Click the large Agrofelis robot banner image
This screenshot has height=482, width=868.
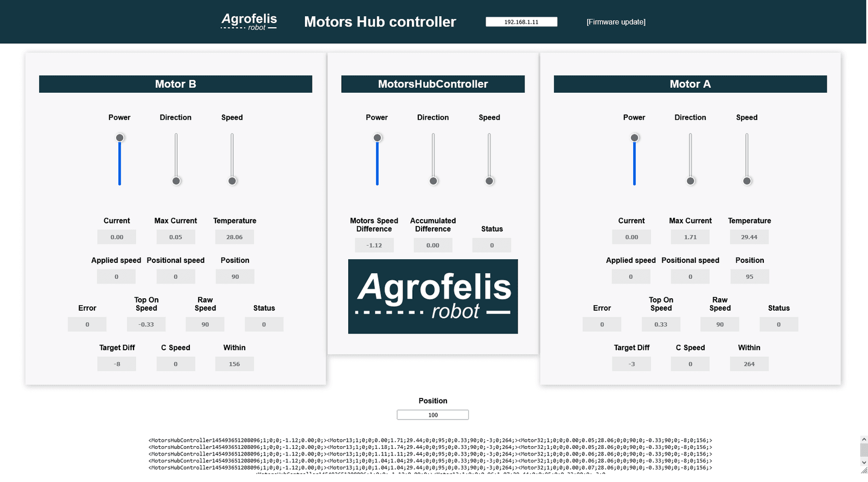click(x=433, y=297)
